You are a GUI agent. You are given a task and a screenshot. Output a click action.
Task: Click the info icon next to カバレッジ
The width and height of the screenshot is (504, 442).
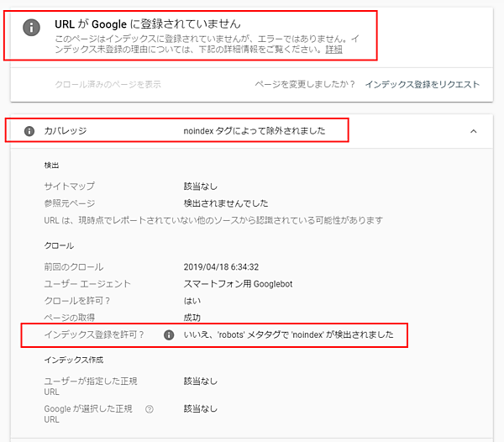tap(29, 131)
